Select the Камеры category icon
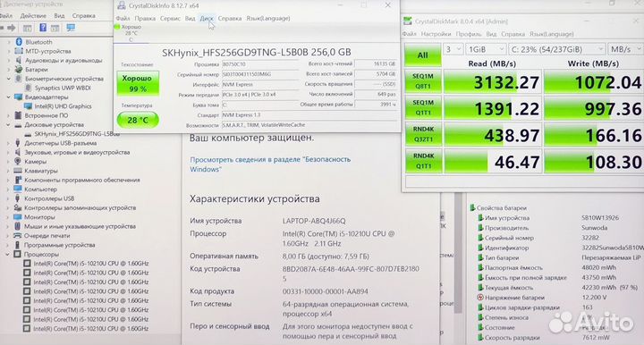Screen dimensions: 644x345 (18, 162)
